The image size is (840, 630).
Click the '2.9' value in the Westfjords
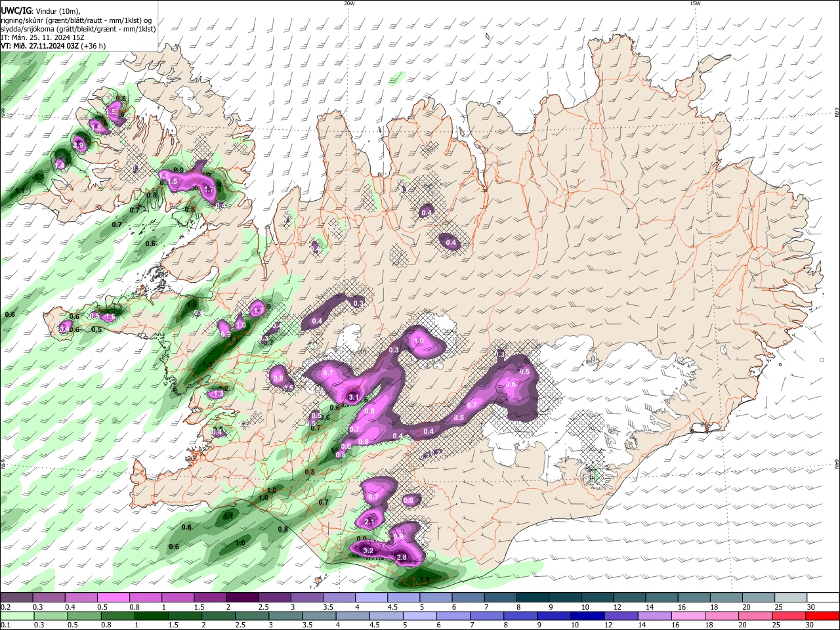pos(79,145)
